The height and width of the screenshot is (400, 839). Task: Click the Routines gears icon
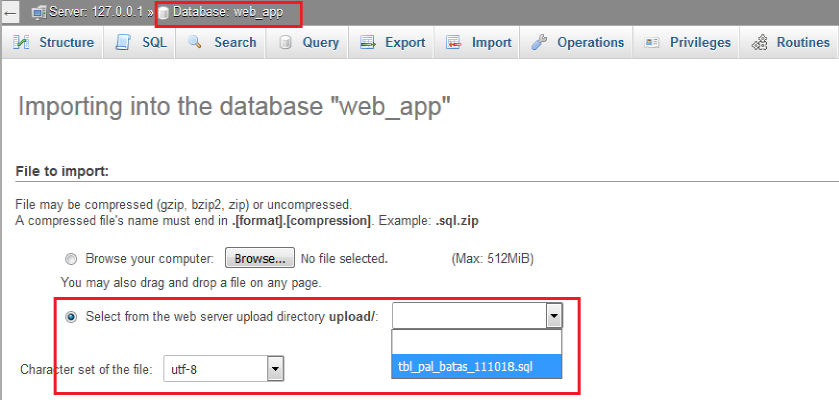tap(759, 43)
